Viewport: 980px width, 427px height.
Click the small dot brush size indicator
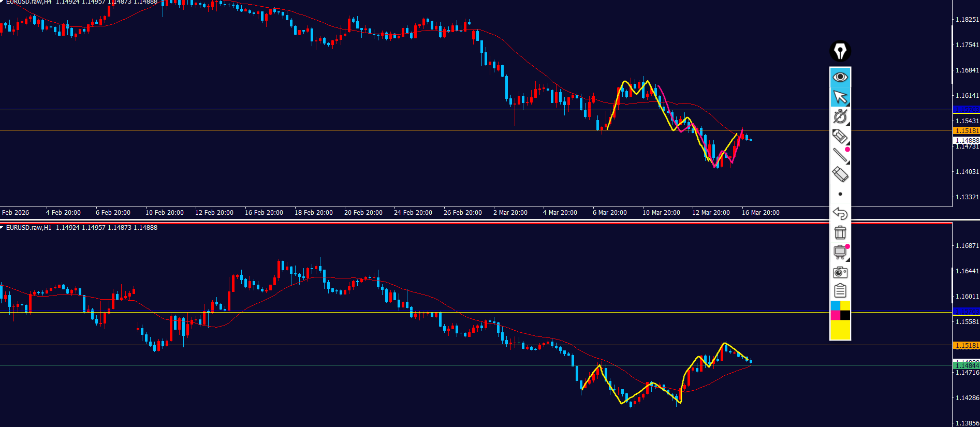click(840, 194)
